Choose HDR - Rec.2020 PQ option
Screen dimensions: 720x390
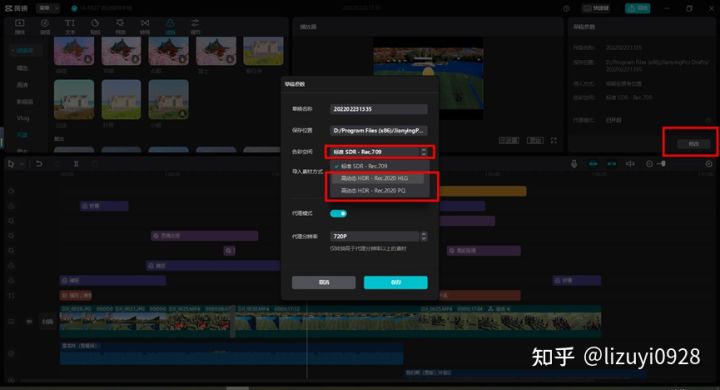[x=379, y=190]
